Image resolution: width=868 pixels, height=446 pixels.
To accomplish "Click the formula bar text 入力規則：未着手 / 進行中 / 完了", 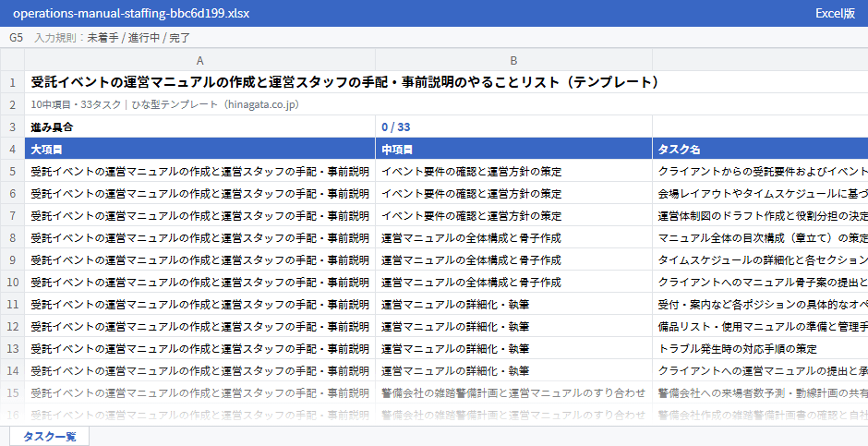I will (113, 38).
